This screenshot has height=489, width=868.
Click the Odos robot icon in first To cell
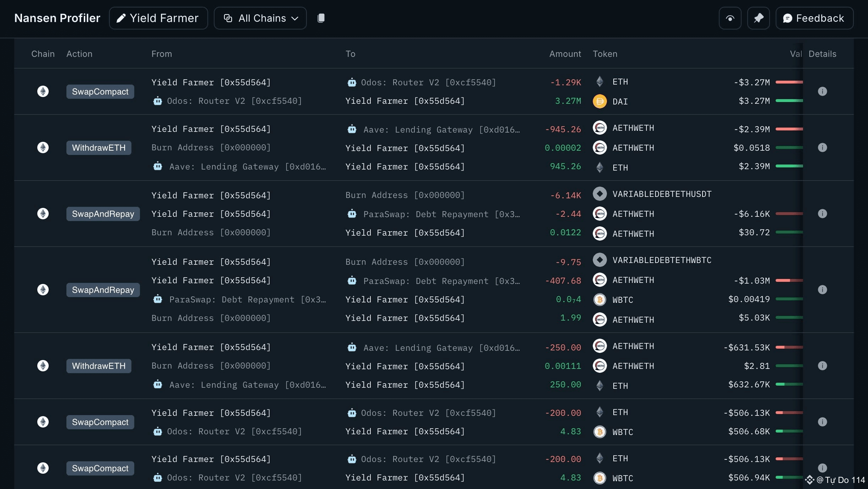pos(352,82)
